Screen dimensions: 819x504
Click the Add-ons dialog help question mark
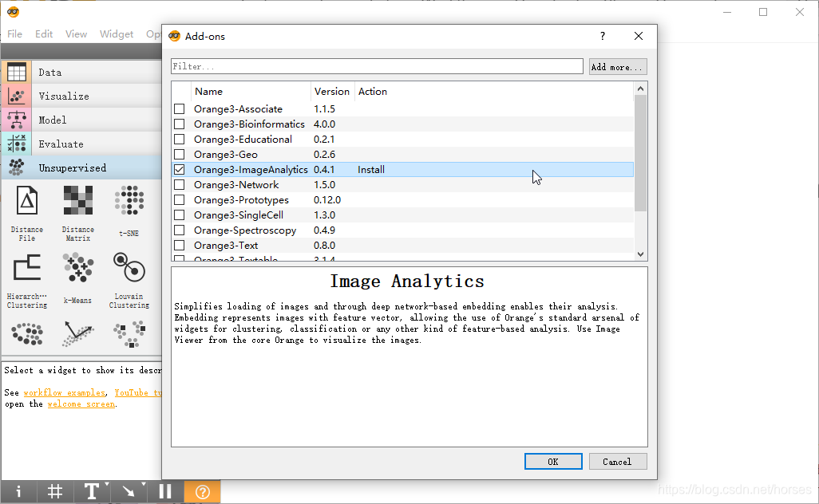point(603,36)
